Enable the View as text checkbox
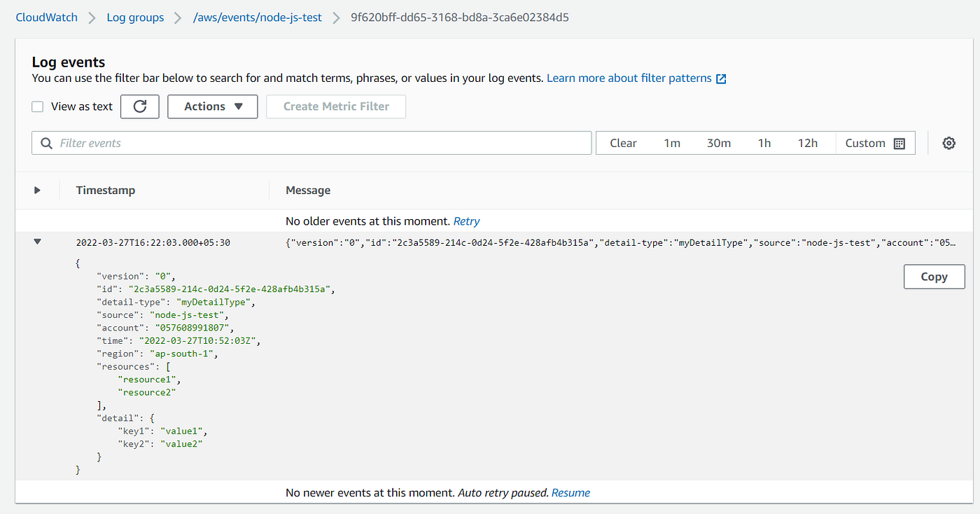980x514 pixels. (x=37, y=106)
